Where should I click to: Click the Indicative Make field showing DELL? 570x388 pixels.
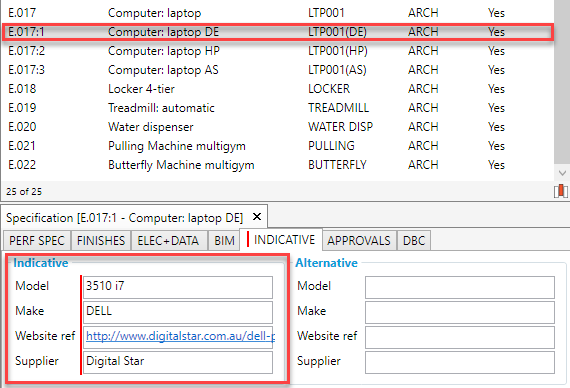178,312
